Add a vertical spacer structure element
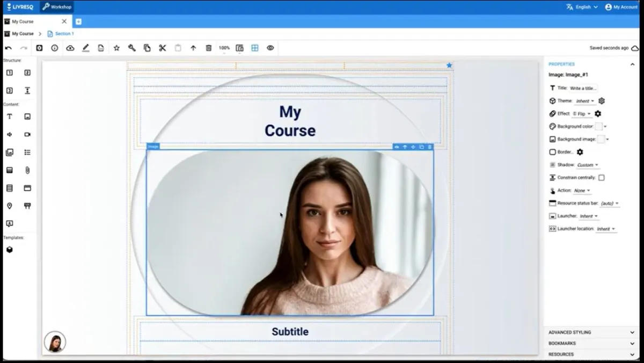The width and height of the screenshot is (644, 363). point(27,90)
